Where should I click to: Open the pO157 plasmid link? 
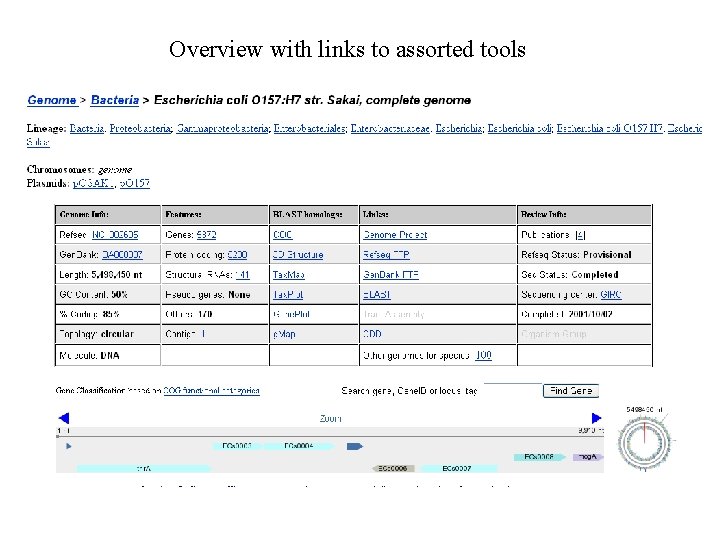[135, 183]
